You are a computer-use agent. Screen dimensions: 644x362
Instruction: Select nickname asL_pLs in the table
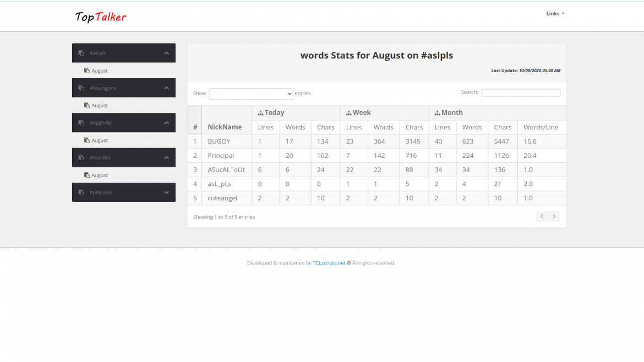219,184
